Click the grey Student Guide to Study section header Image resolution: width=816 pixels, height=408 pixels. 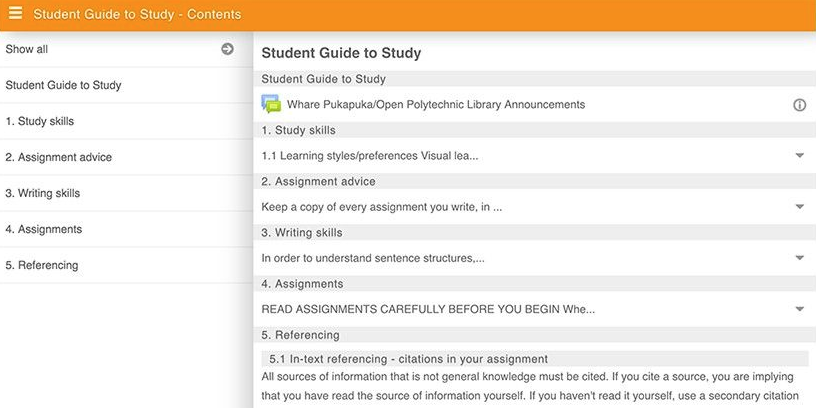534,79
